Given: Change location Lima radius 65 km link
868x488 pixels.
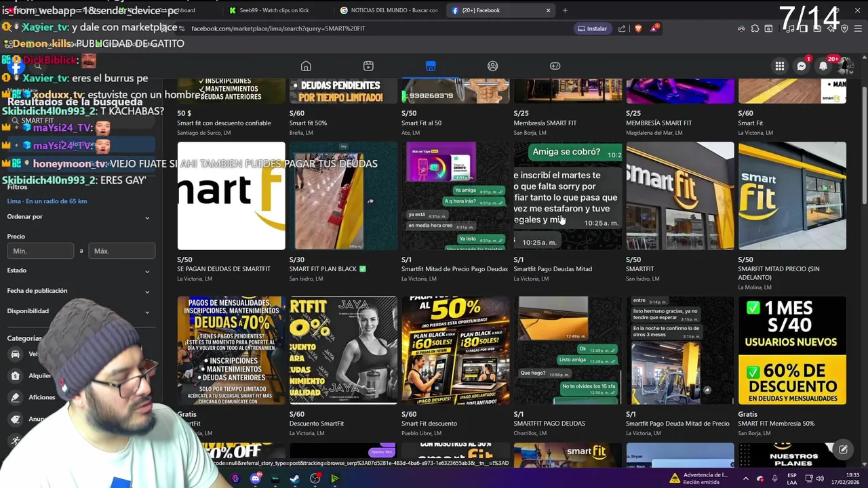Looking at the screenshot, I should [x=47, y=201].
